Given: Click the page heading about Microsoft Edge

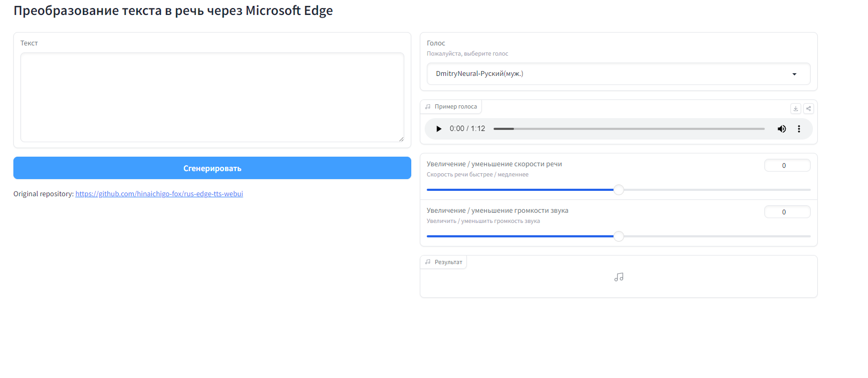Looking at the screenshot, I should click(173, 11).
